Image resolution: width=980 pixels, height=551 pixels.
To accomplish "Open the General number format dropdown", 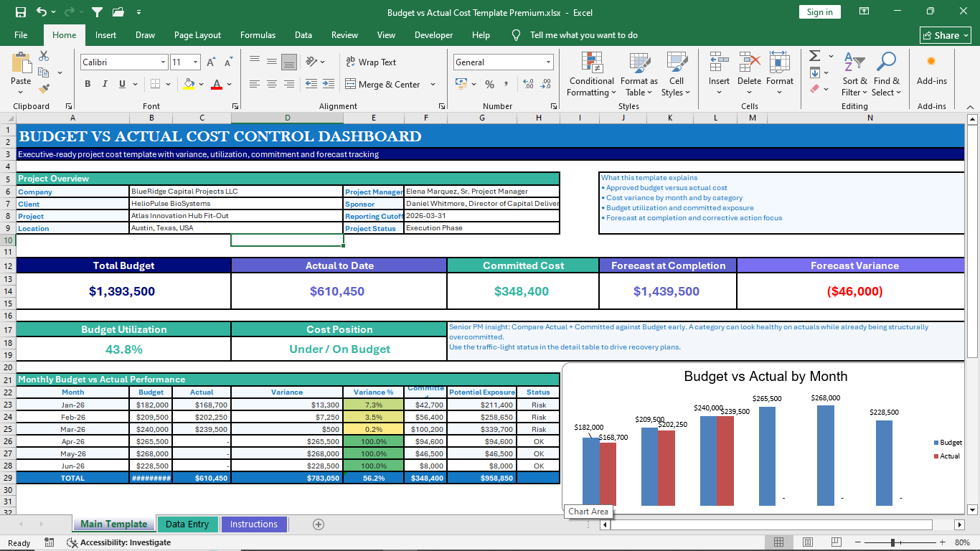I will pos(549,62).
